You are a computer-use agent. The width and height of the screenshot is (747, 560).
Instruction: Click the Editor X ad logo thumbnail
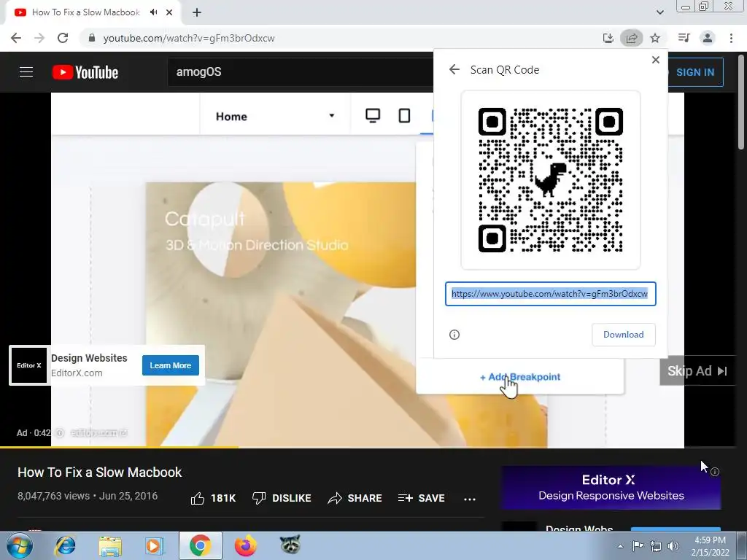(28, 365)
